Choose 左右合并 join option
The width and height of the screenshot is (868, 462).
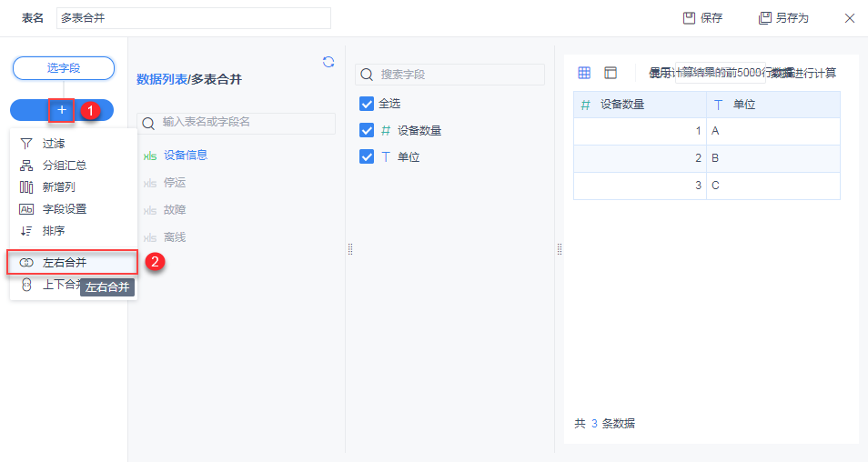64,262
